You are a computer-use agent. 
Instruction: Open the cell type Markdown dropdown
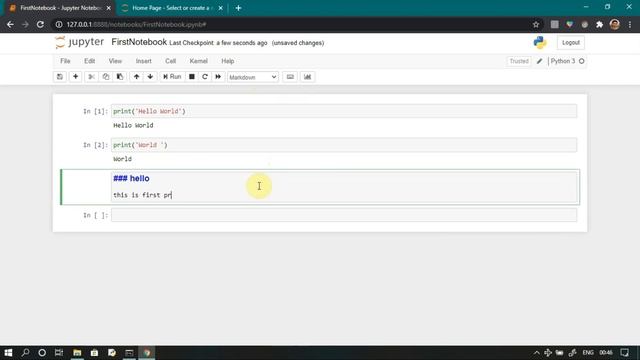point(253,77)
